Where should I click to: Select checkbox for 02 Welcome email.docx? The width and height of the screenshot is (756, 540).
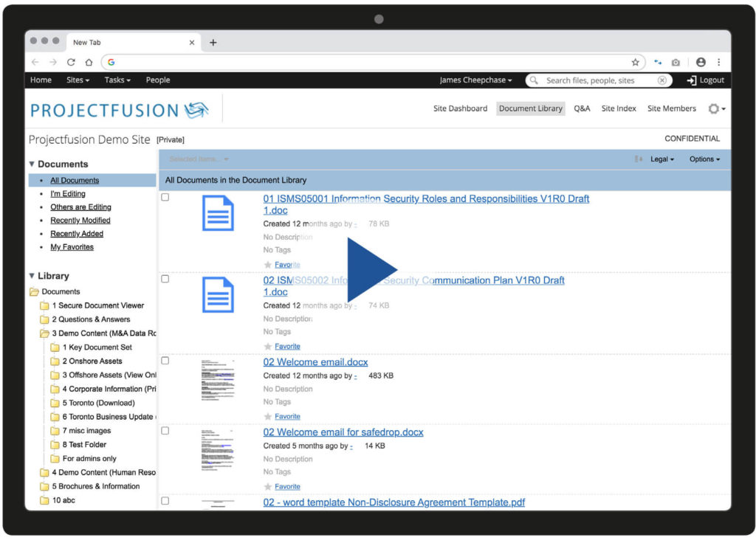165,361
